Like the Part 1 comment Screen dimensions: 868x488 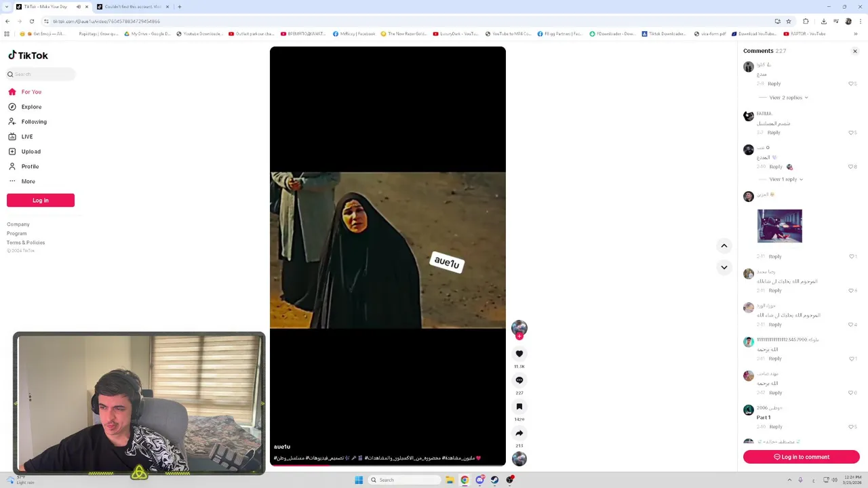[x=852, y=426]
